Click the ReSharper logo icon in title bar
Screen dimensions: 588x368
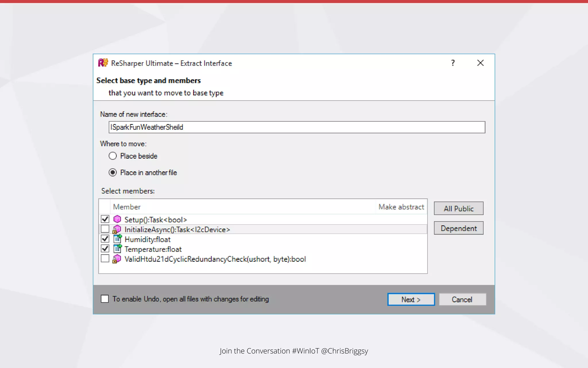point(103,63)
